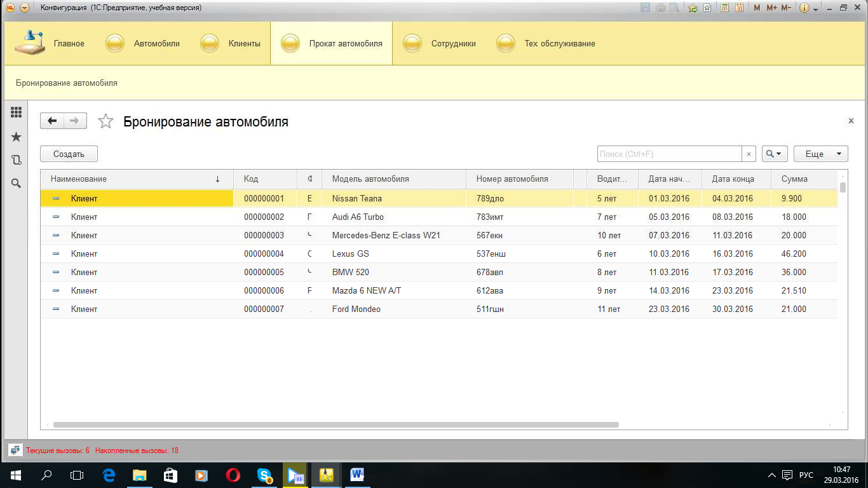The height and width of the screenshot is (488, 868).
Task: Go back with the left arrow
Action: pyautogui.click(x=52, y=121)
